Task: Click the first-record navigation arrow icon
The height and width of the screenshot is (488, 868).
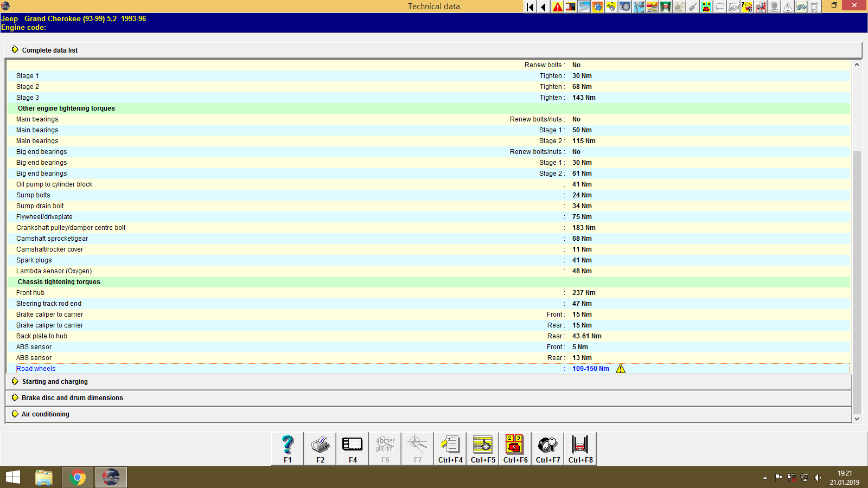Action: [529, 7]
